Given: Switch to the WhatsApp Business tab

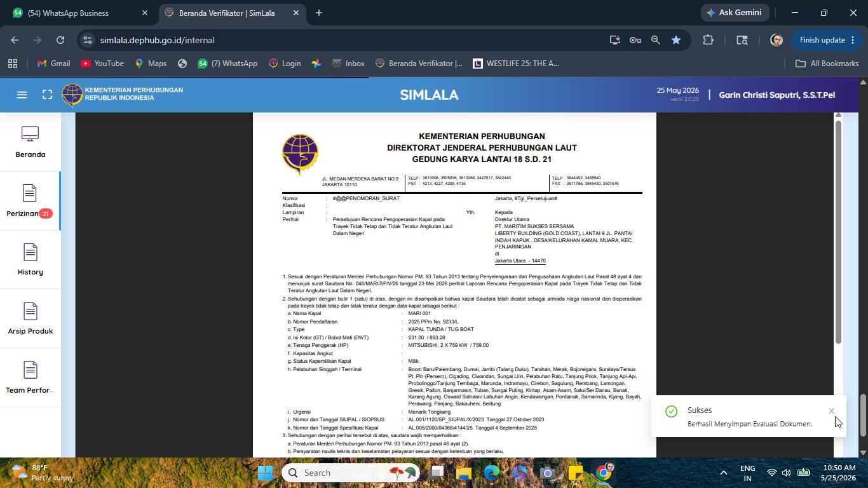Looking at the screenshot, I should pyautogui.click(x=79, y=13).
